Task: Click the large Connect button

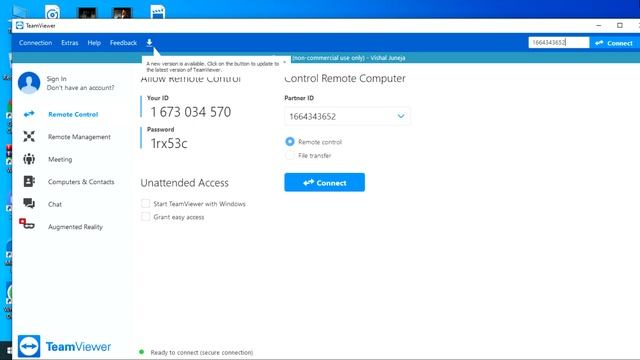Action: [x=324, y=182]
